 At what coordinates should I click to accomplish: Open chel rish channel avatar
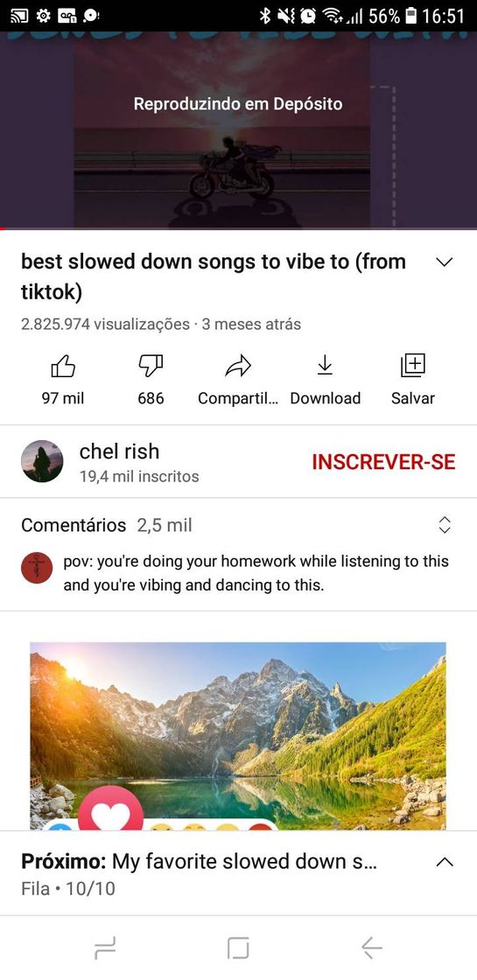[42, 461]
